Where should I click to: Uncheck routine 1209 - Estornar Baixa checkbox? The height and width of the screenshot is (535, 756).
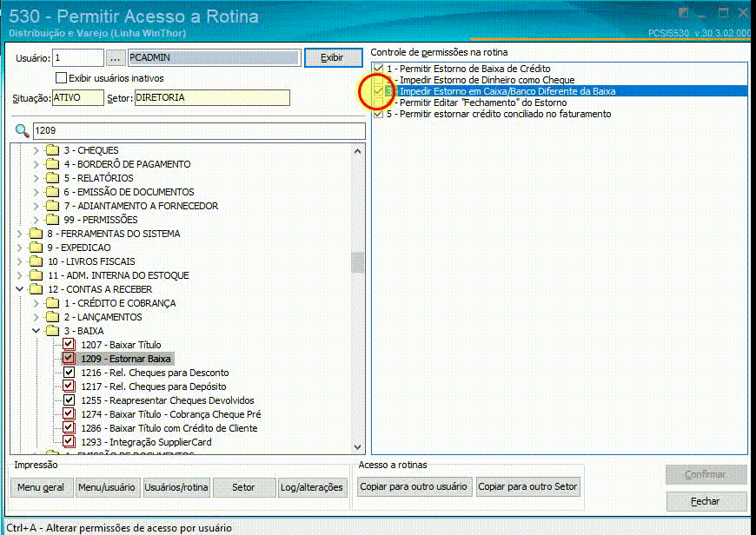(x=69, y=359)
